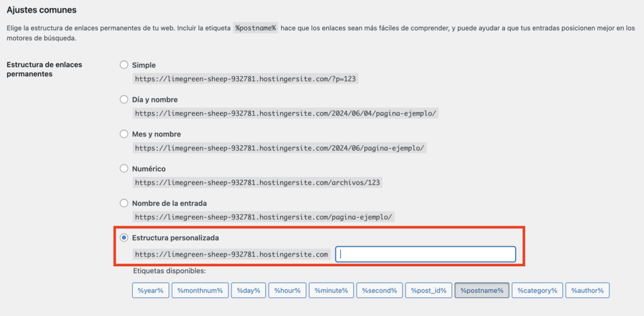This screenshot has height=316, width=644.
Task: Click the custom structure text input field
Action: point(426,254)
